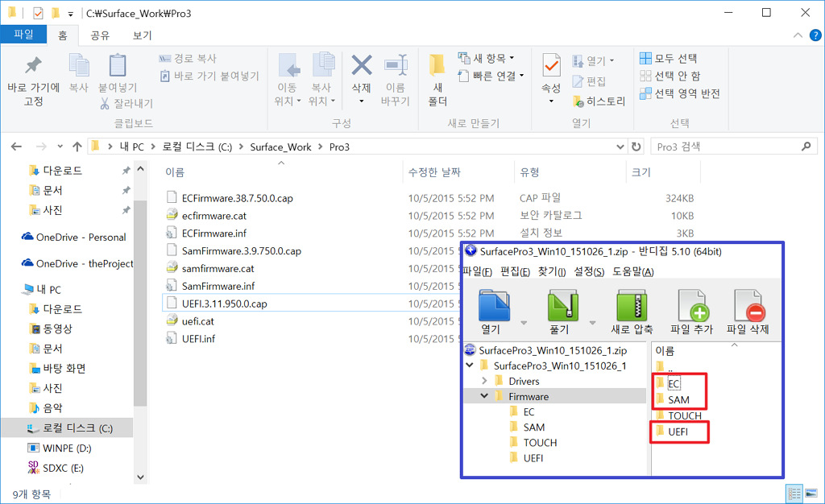
Task: Sort by Date modified (수정한 날짜) header
Action: 434,171
